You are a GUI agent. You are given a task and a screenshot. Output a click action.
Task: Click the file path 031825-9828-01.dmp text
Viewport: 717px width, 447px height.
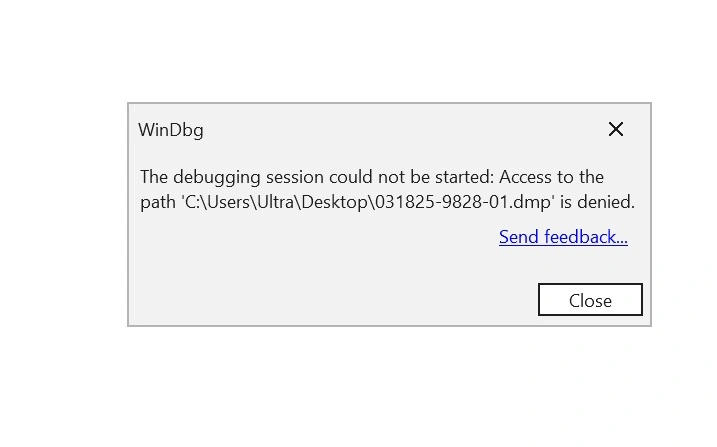coord(463,202)
